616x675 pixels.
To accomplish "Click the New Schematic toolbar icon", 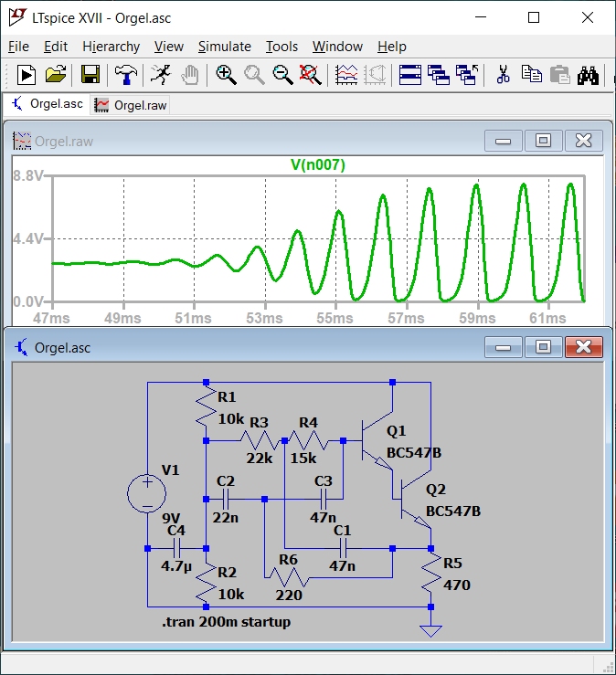I will [27, 75].
